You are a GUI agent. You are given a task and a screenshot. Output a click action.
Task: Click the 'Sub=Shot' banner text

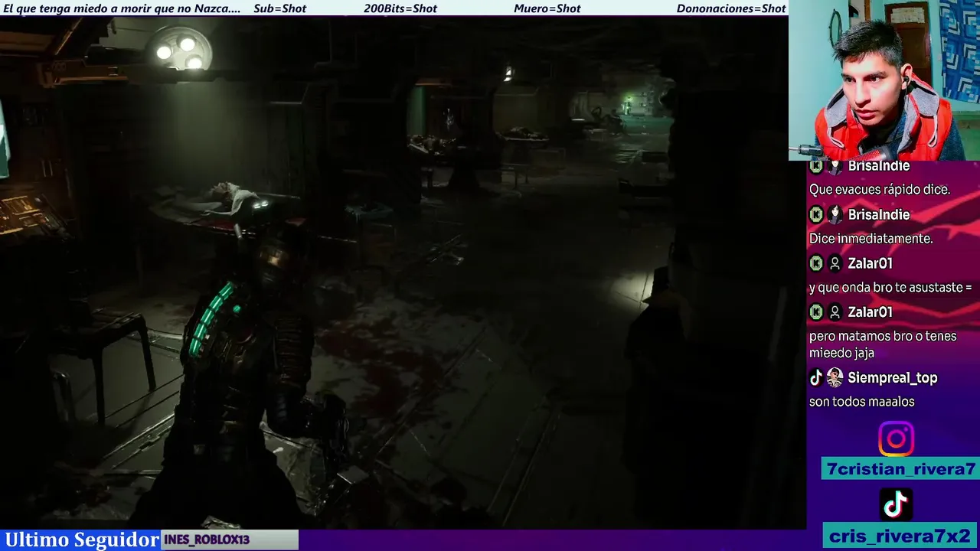[279, 8]
